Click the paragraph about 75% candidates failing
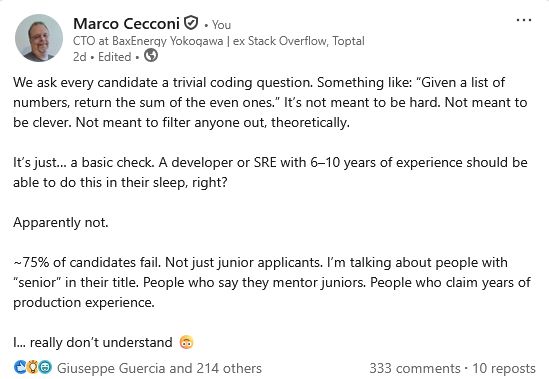 click(x=272, y=282)
